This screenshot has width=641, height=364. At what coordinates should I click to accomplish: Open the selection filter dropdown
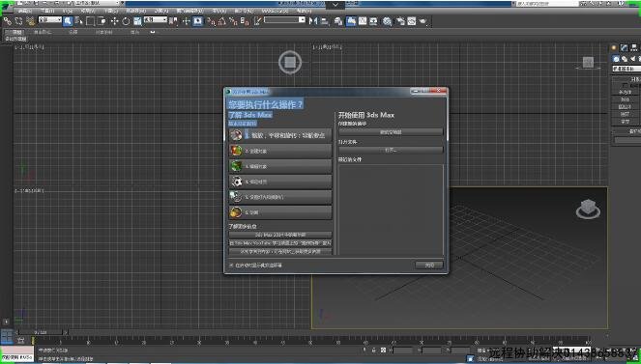[49, 19]
